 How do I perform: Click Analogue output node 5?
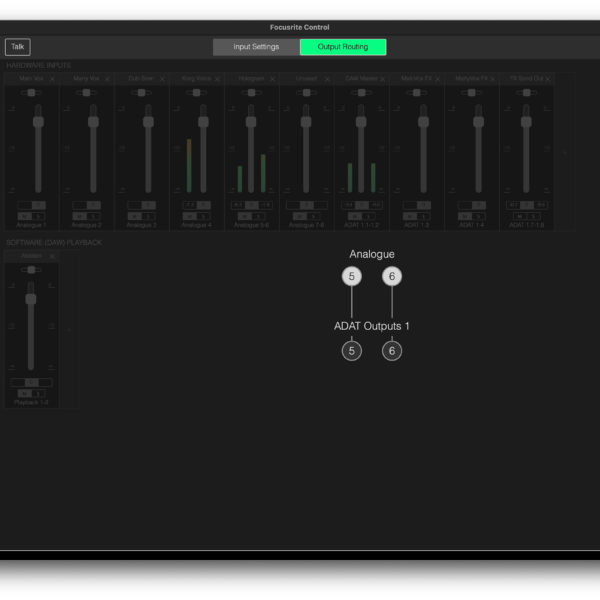351,277
